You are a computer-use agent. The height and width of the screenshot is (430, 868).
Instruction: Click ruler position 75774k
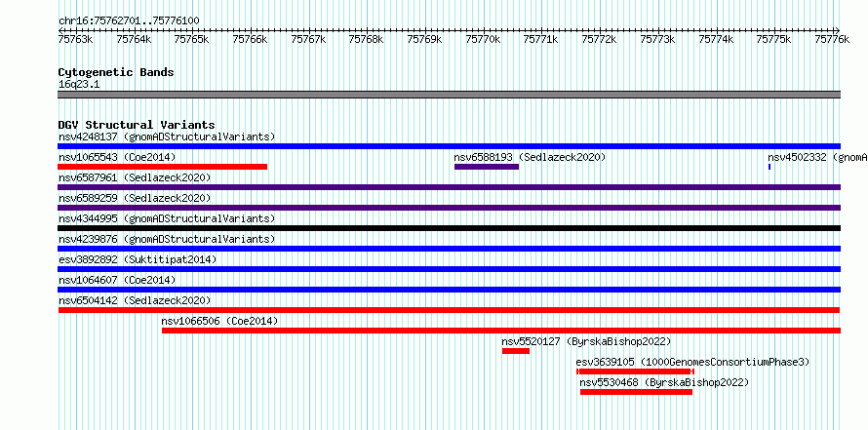(x=716, y=39)
